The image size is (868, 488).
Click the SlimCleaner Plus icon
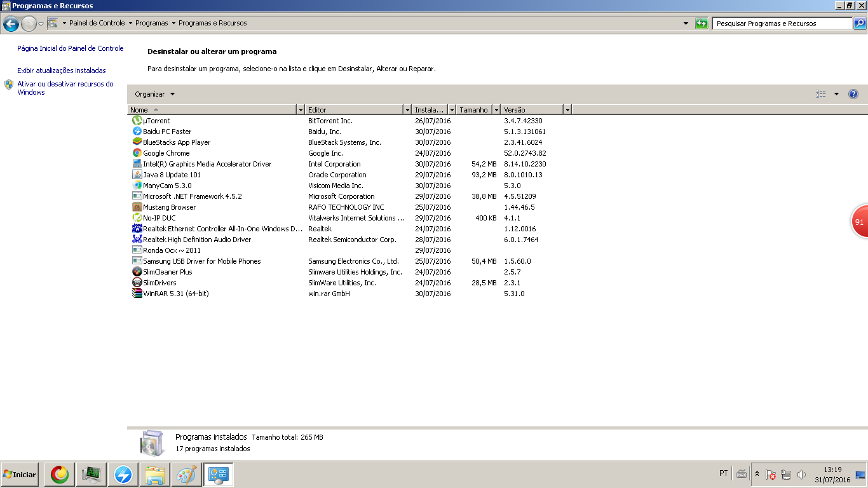(137, 272)
